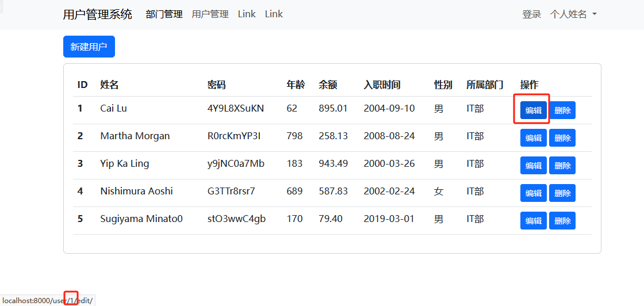Click the last Link item in navbar
This screenshot has width=644, height=306.
pos(274,14)
